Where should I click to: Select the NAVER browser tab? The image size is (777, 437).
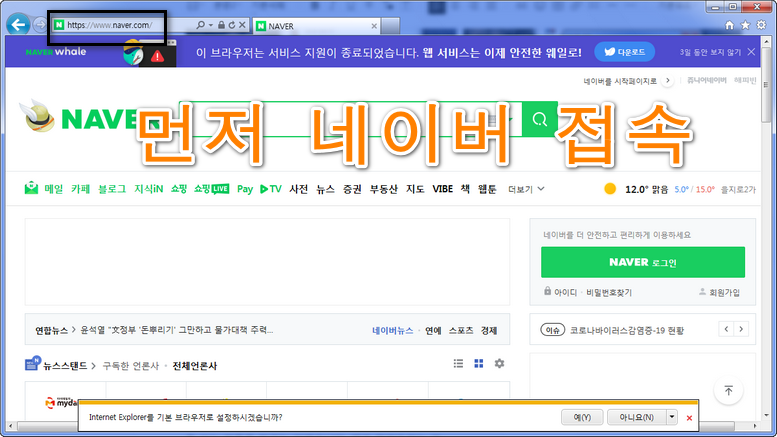[317, 26]
